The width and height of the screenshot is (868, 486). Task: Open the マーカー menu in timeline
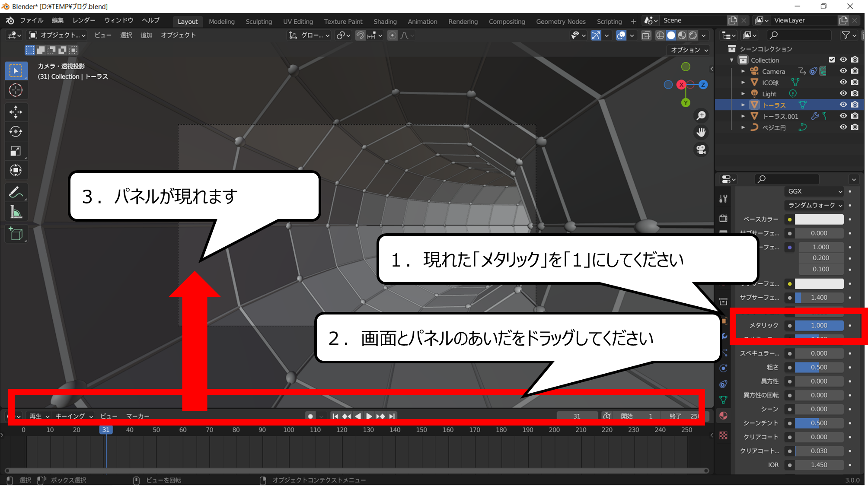pyautogui.click(x=137, y=416)
